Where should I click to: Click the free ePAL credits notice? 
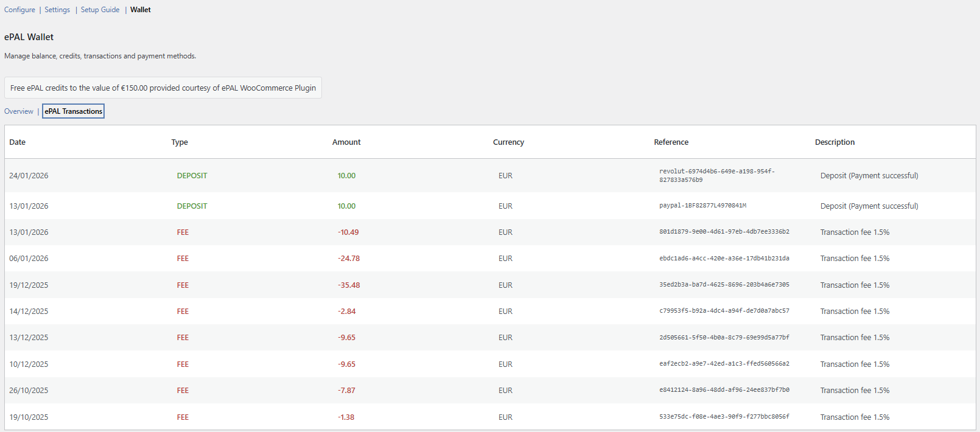point(163,88)
